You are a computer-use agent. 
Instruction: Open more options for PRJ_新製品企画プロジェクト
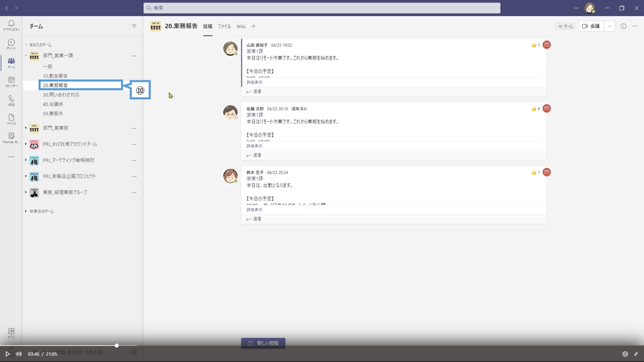pos(134,176)
